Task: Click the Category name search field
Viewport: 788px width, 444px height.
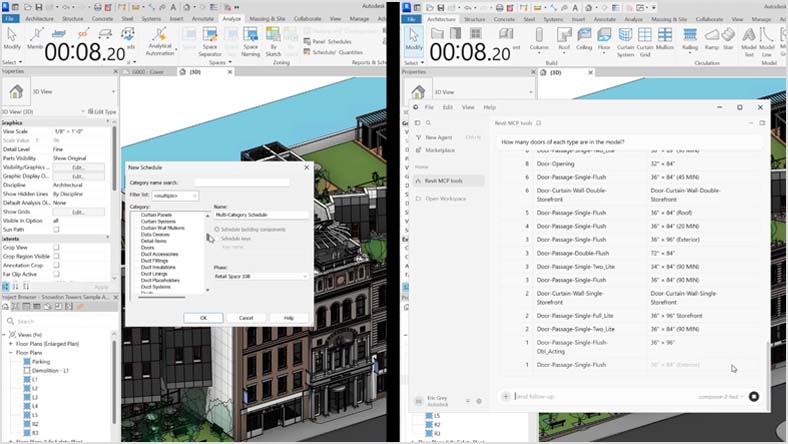Action: click(241, 183)
